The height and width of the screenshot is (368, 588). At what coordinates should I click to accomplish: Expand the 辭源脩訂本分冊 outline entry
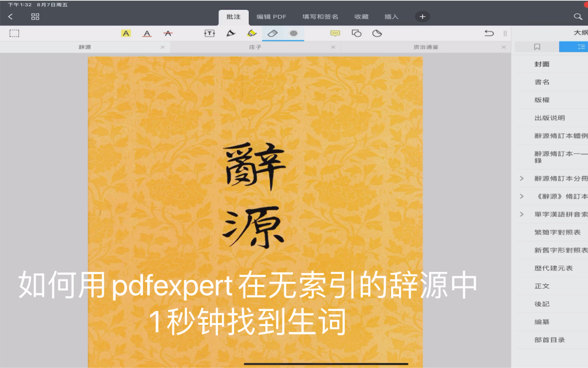pos(522,178)
